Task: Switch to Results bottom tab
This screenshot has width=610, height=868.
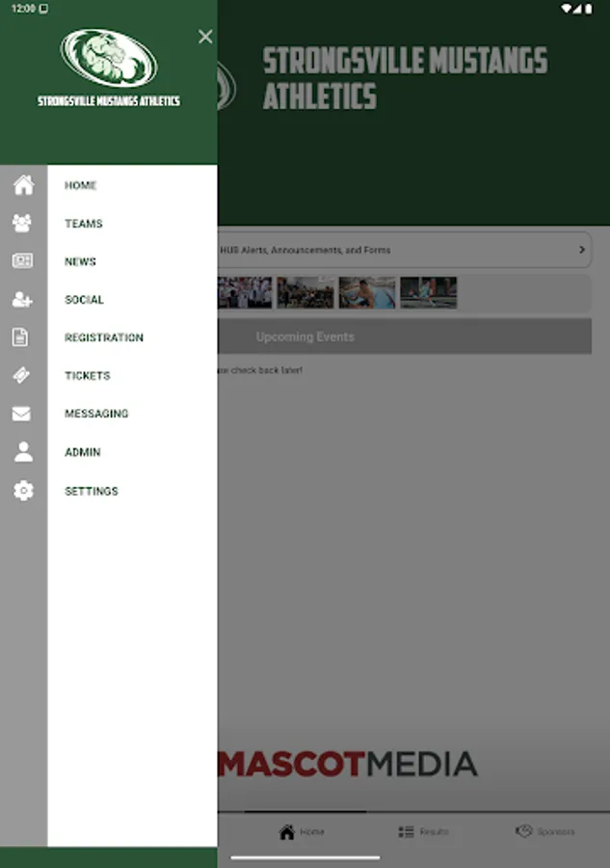Action: [424, 831]
